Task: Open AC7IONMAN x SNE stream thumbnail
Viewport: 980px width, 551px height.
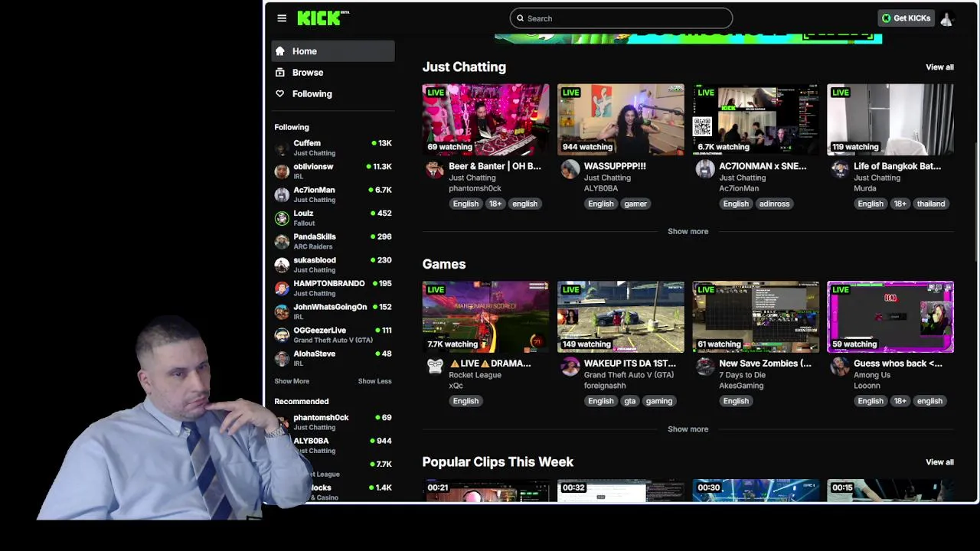Action: pos(756,119)
